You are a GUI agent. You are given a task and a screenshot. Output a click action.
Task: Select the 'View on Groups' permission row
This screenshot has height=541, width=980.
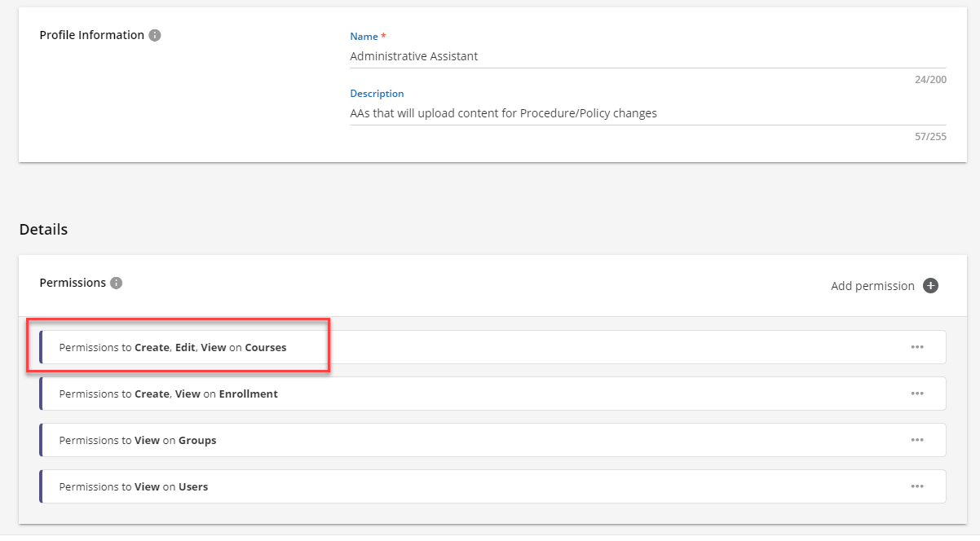pos(492,440)
